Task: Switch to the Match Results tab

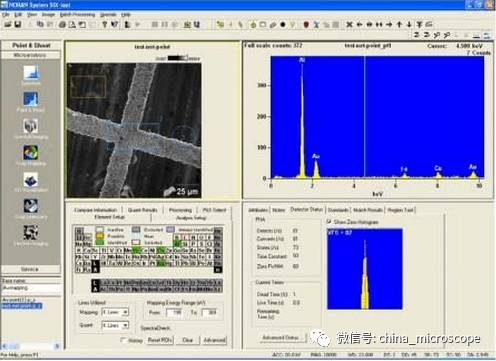Action: tap(368, 210)
